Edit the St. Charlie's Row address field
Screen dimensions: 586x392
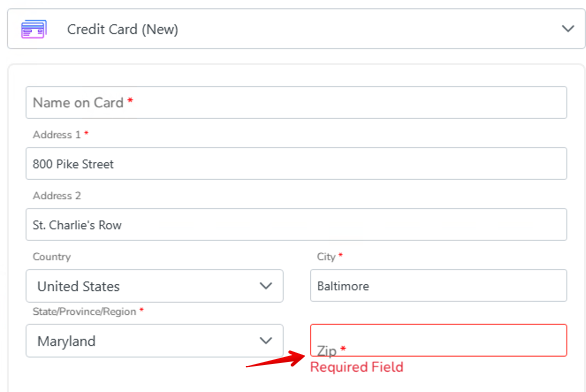click(x=296, y=225)
